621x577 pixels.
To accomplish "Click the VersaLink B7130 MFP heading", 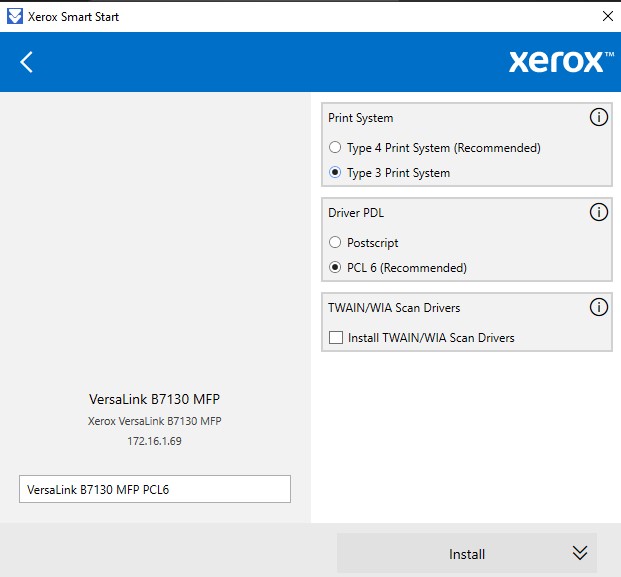I will coord(154,399).
